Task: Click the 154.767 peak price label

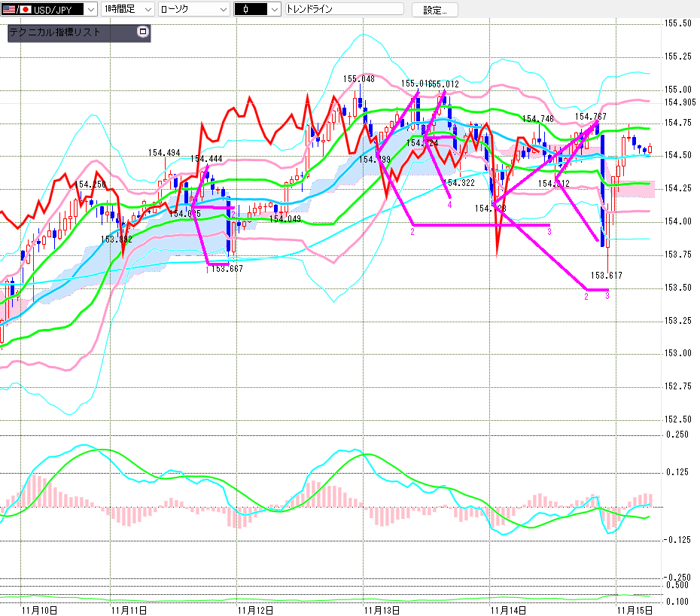Action: click(x=592, y=117)
